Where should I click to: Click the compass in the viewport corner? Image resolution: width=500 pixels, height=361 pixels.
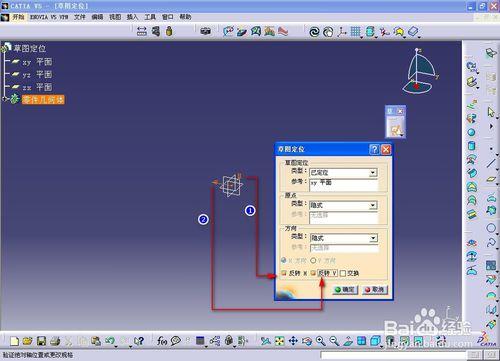point(420,72)
